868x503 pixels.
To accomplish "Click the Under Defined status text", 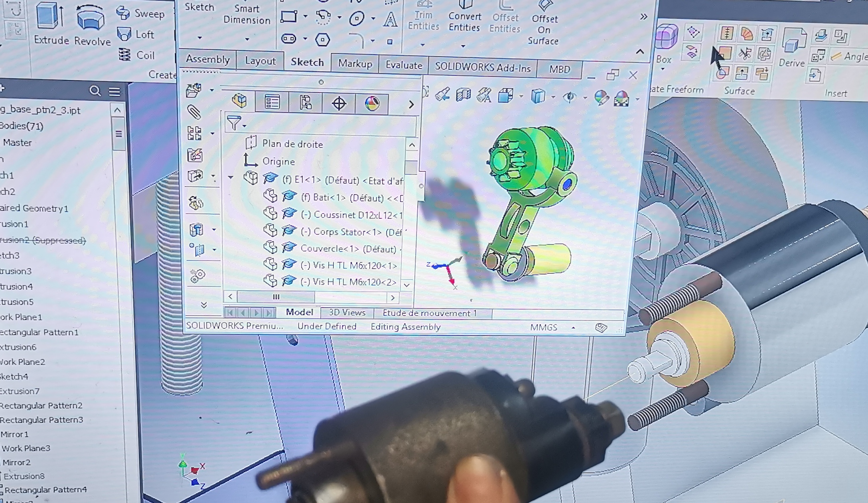I will (327, 326).
